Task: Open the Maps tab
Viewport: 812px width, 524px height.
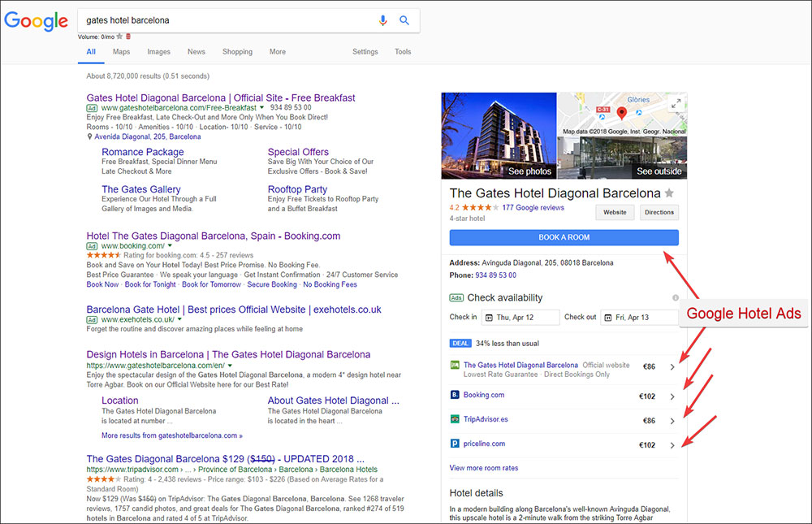Action: (x=121, y=51)
